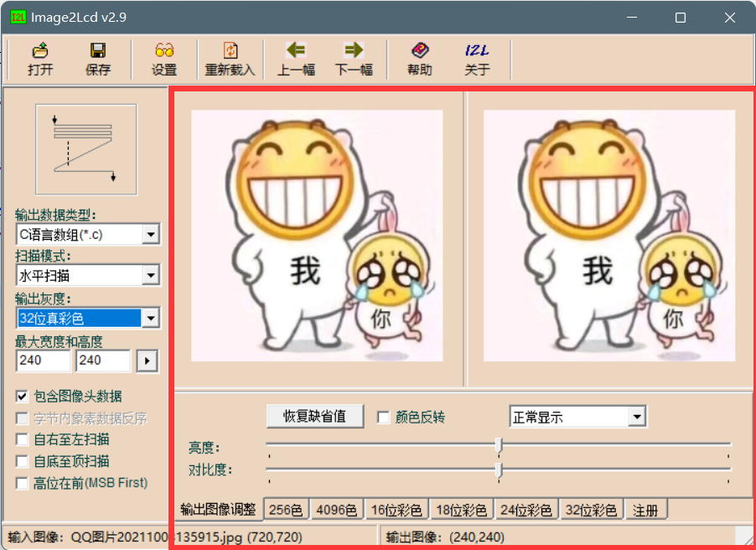Viewport: 756px width, 550px height.
Task: Enable 自底至顶扫描 checkbox
Action: click(22, 461)
